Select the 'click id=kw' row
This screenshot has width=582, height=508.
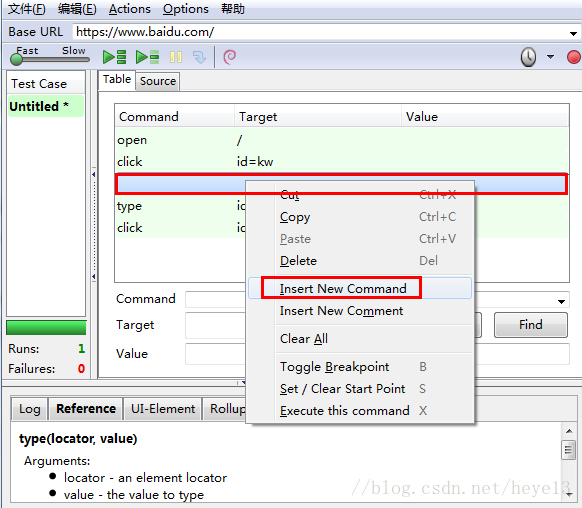[342, 162]
